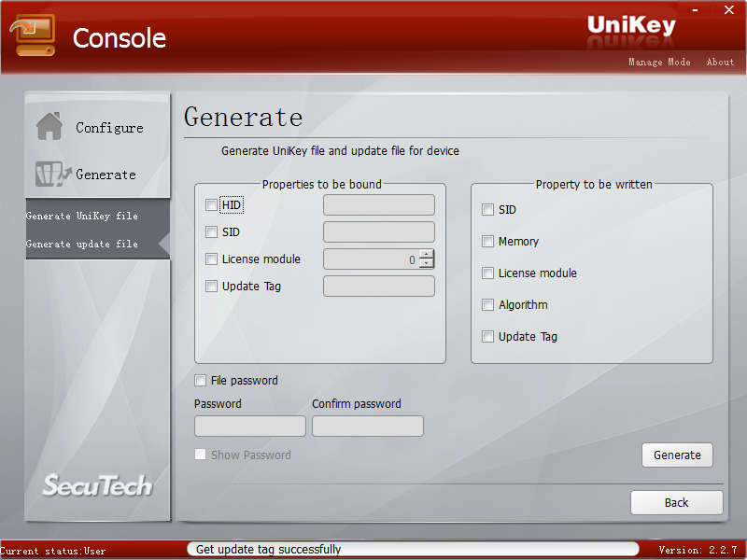Click the License module number field

tap(371, 259)
